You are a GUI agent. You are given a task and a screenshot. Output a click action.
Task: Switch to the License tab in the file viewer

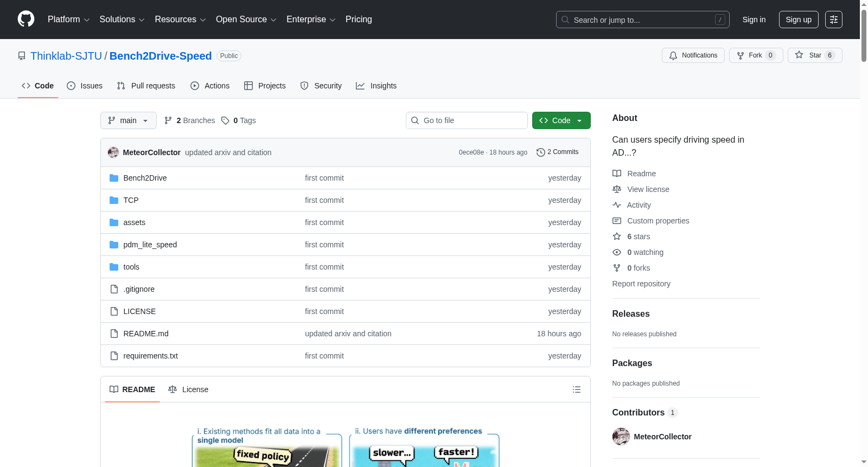click(188, 389)
